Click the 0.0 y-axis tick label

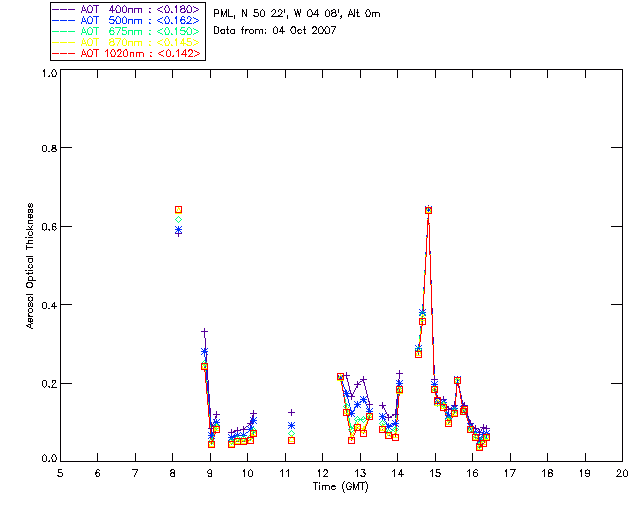[49, 459]
